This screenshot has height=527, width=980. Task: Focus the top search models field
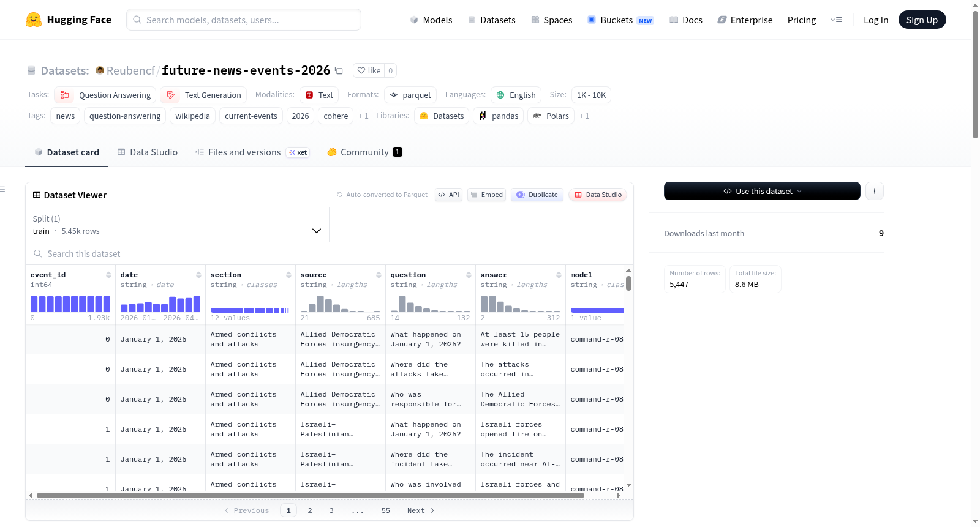point(244,20)
